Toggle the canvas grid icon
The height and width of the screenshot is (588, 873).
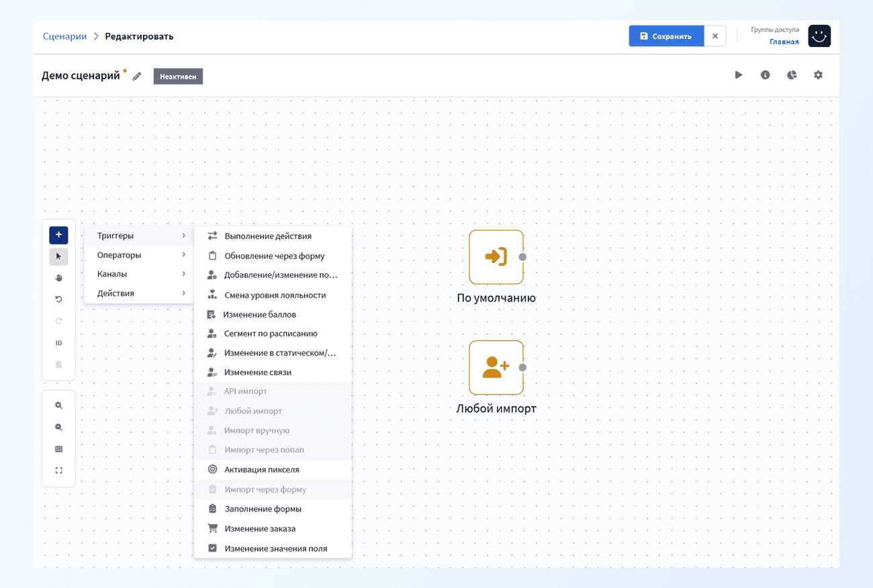pos(58,449)
